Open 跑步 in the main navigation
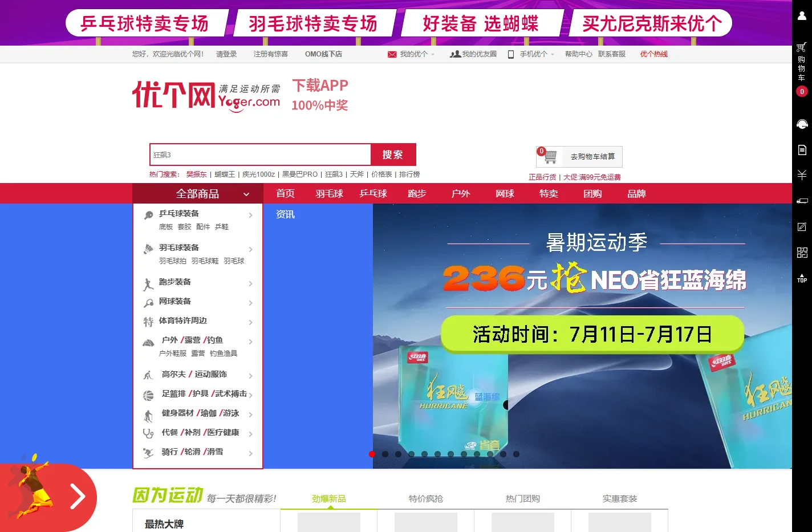 point(417,194)
